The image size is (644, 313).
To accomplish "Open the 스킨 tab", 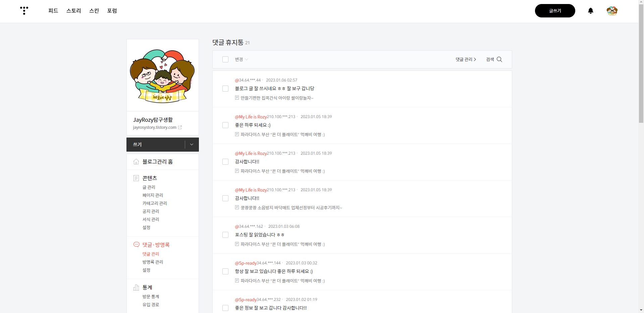I will 94,11.
